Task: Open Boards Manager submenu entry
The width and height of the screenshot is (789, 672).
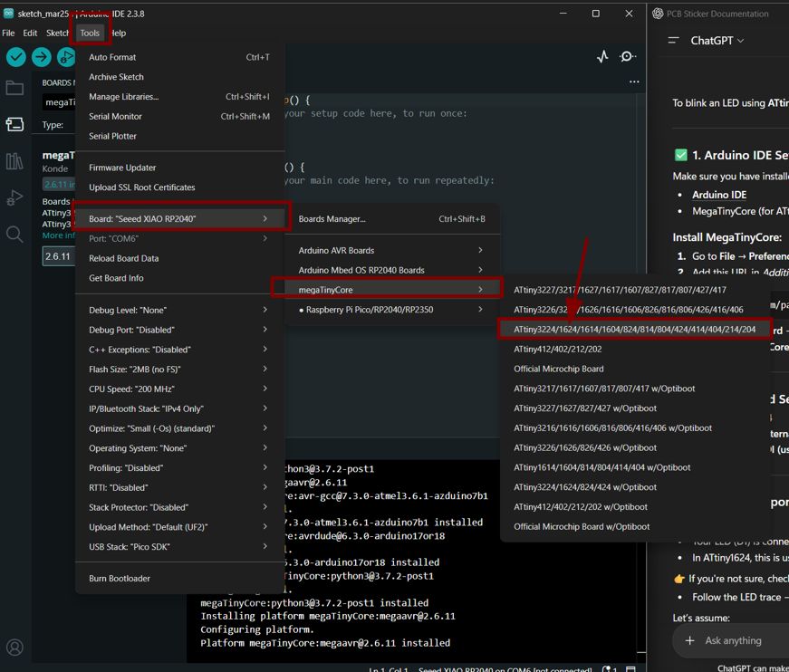Action: tap(392, 219)
